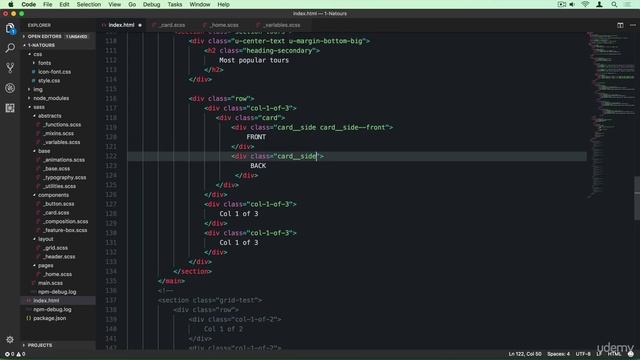Open the Apple menu
Viewport: 640px width, 360px height.
[11, 4]
